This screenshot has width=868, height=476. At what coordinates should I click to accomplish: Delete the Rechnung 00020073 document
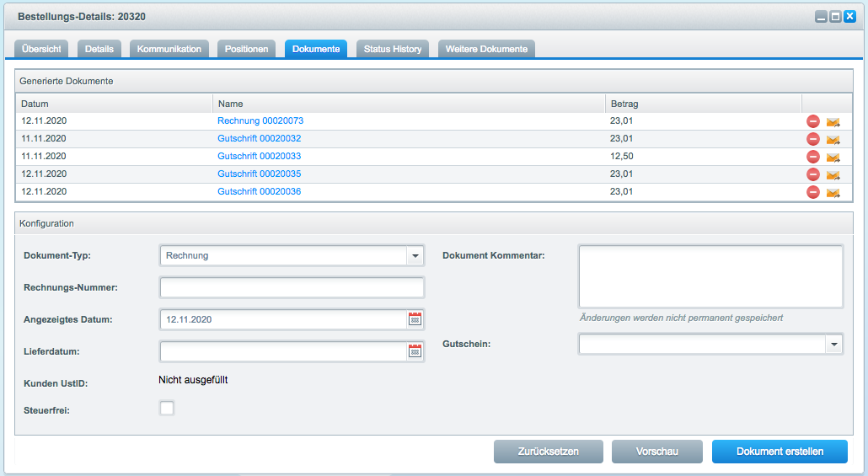[813, 121]
